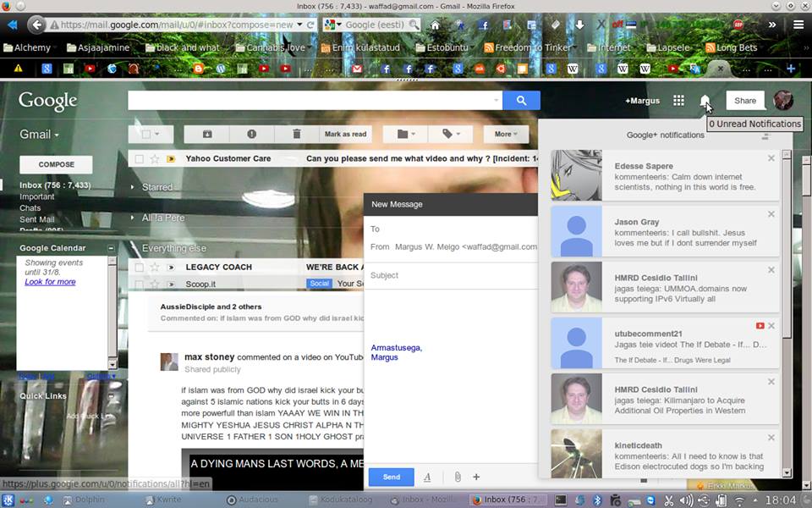Screen dimensions: 812x508
Task: Click the Delete trash icon
Action: pyautogui.click(x=297, y=134)
